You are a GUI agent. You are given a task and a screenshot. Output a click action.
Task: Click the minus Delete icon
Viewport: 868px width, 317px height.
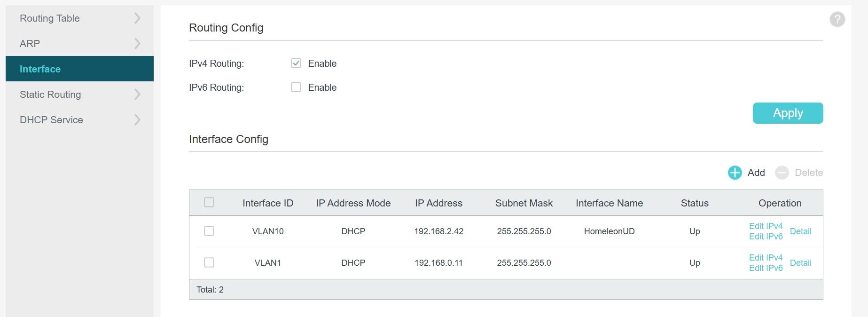pyautogui.click(x=782, y=173)
